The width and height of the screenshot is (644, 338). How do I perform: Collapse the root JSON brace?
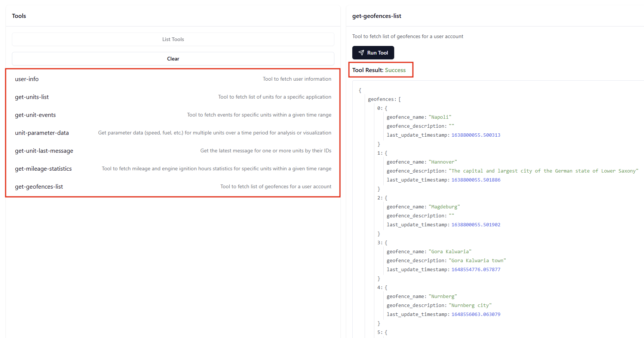pyautogui.click(x=360, y=90)
